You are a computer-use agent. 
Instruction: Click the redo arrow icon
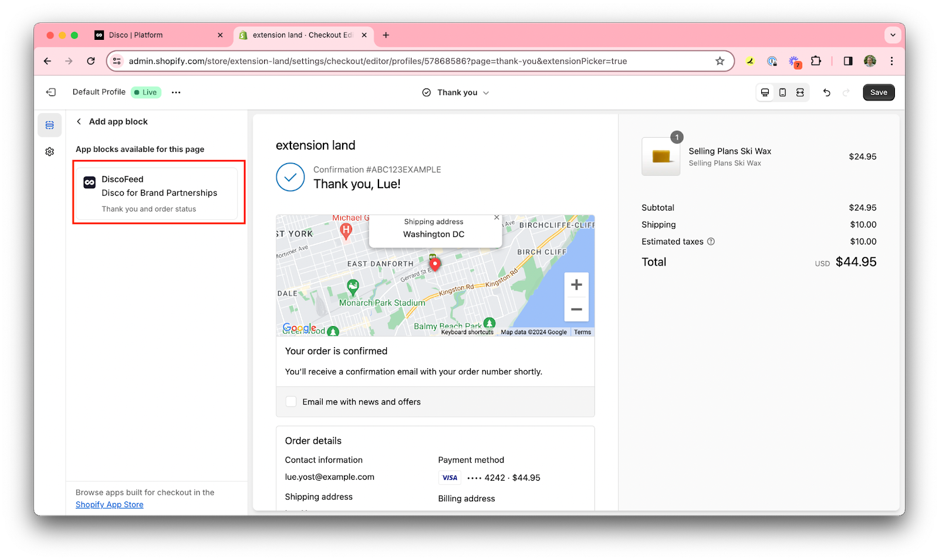point(846,92)
